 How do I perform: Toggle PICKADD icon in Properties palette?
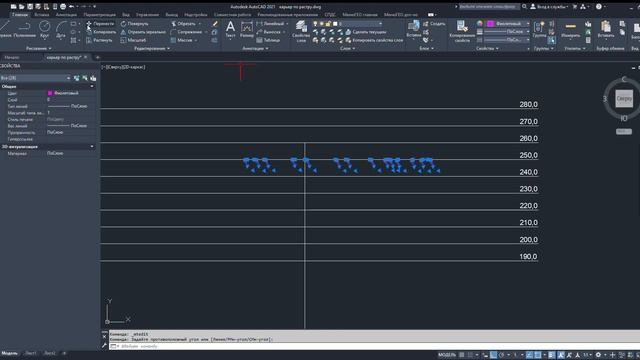[x=76, y=78]
